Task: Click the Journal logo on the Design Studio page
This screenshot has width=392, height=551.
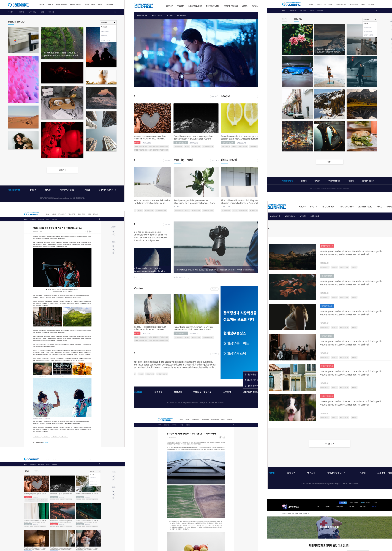Action: [x=19, y=5]
